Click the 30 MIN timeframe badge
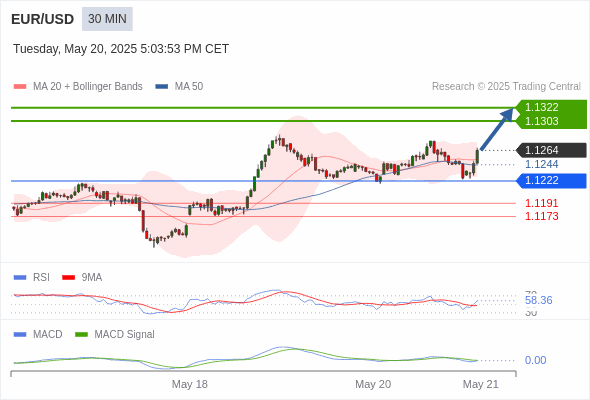 (107, 19)
